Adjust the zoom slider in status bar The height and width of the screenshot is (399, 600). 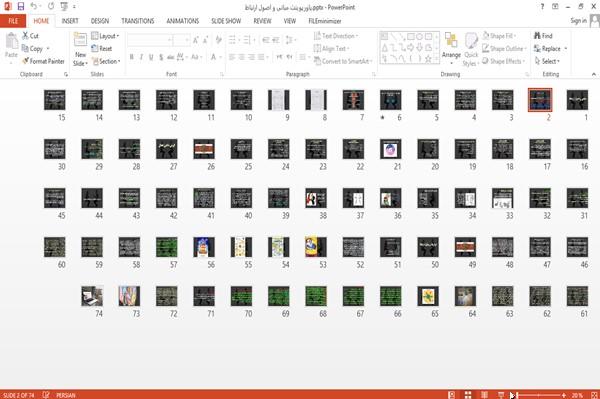539,395
